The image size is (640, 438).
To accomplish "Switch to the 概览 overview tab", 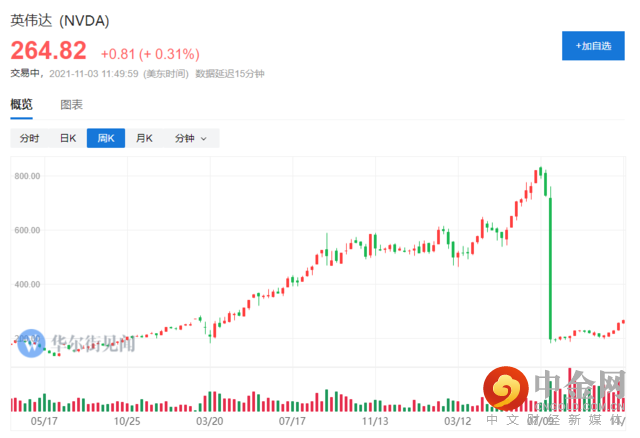I will pos(21,104).
